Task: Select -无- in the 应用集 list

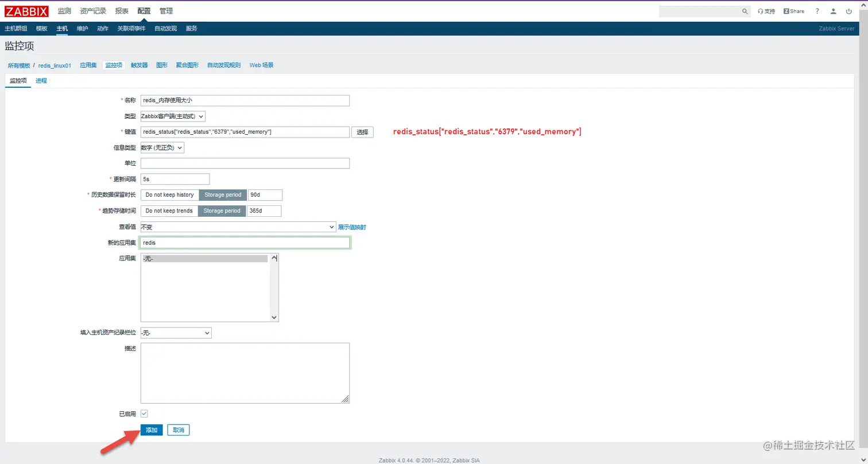Action: (204, 259)
